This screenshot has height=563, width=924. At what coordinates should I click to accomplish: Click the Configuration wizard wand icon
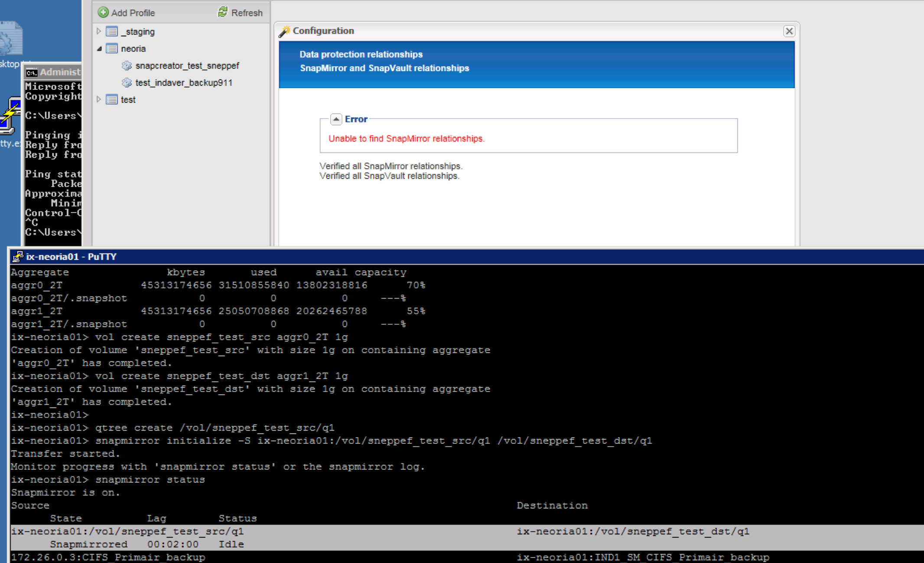click(284, 31)
